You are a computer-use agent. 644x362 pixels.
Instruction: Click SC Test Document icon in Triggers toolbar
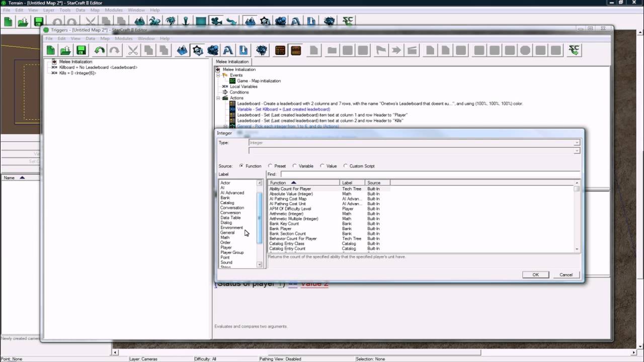pos(574,50)
